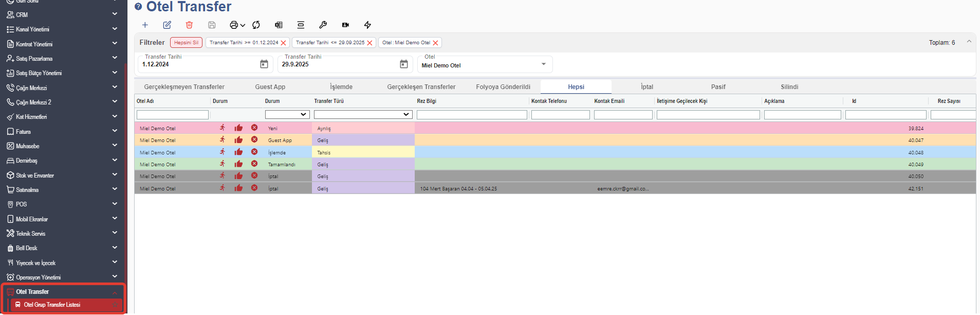Click the video camera icon
This screenshot has height=315, width=980.
coord(345,25)
